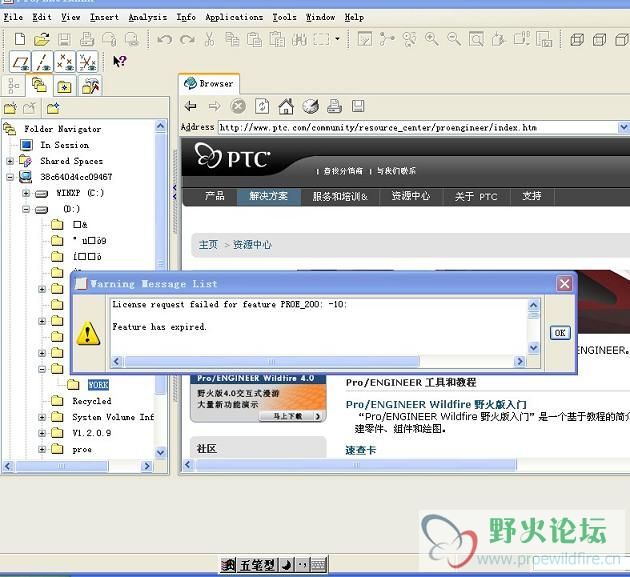Stop page loading with the Stop icon

tap(238, 106)
